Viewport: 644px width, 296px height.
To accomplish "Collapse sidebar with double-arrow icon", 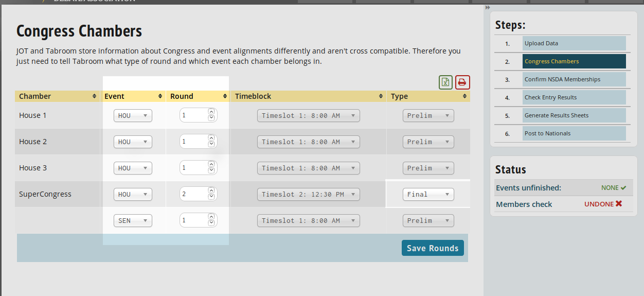I will coord(488,7).
